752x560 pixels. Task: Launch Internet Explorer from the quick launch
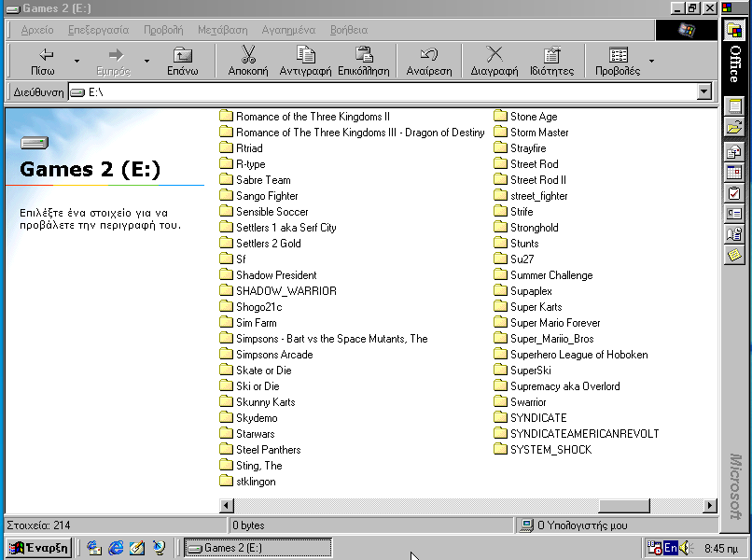pos(117,548)
